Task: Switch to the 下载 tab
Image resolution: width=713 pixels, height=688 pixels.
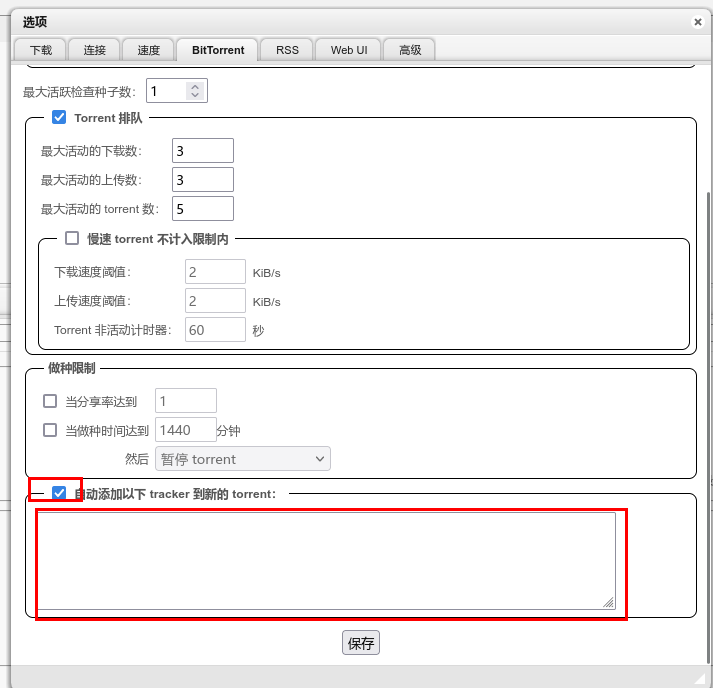Action: [41, 50]
